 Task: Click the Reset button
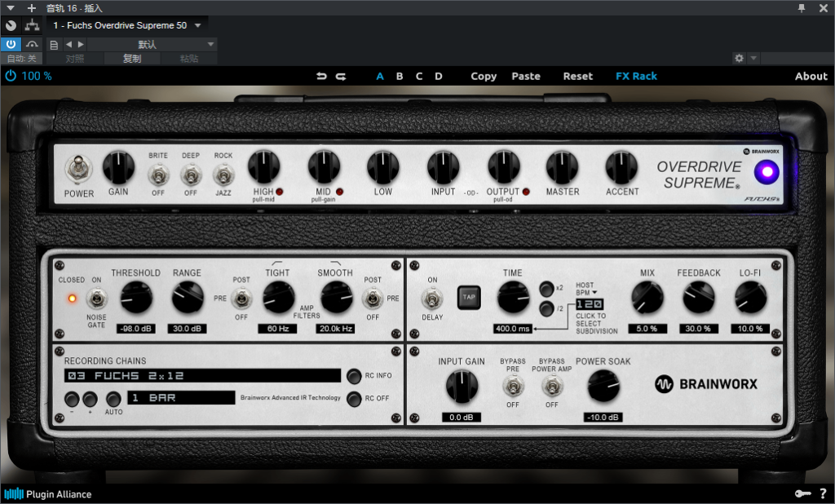578,76
